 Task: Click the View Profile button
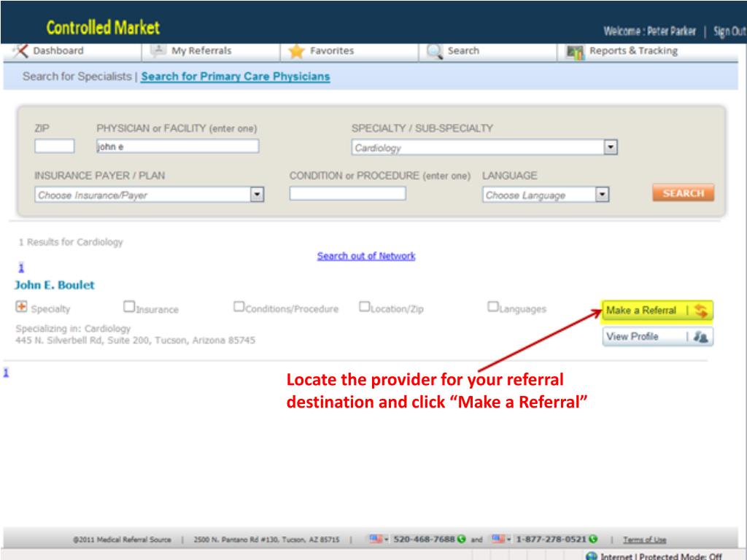click(658, 337)
